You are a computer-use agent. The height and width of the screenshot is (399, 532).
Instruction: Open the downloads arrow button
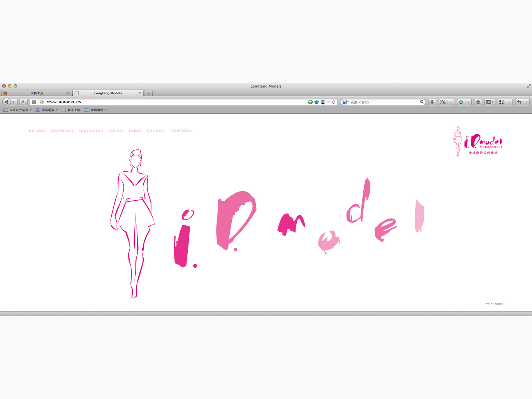tap(432, 102)
